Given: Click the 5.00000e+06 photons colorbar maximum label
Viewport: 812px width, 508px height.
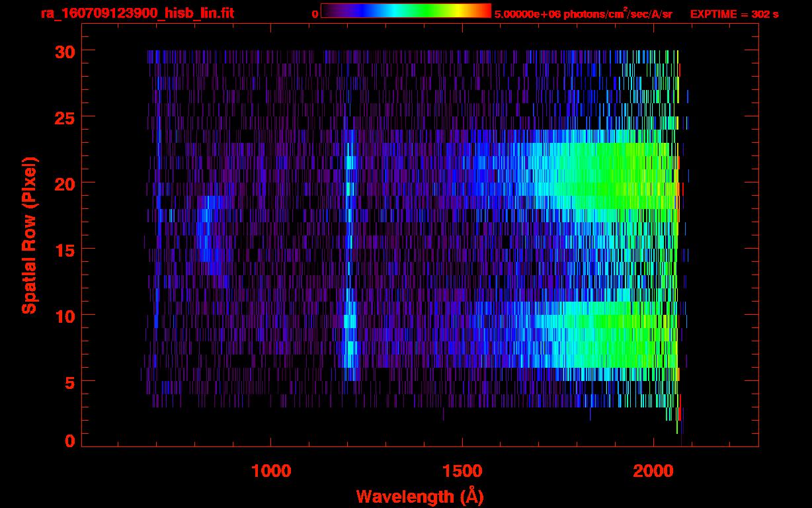Looking at the screenshot, I should [x=583, y=14].
